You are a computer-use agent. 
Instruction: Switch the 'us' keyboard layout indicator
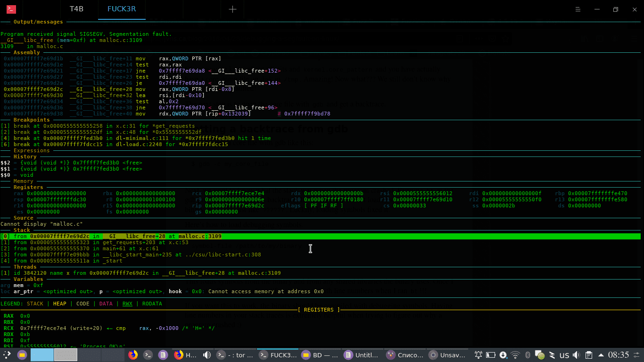[564, 355]
